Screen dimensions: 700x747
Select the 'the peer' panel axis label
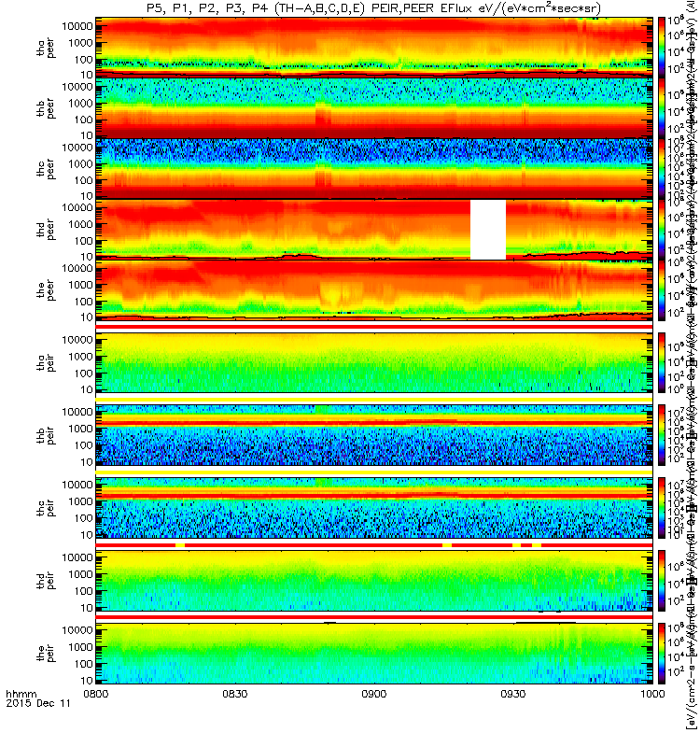[x=46, y=290]
